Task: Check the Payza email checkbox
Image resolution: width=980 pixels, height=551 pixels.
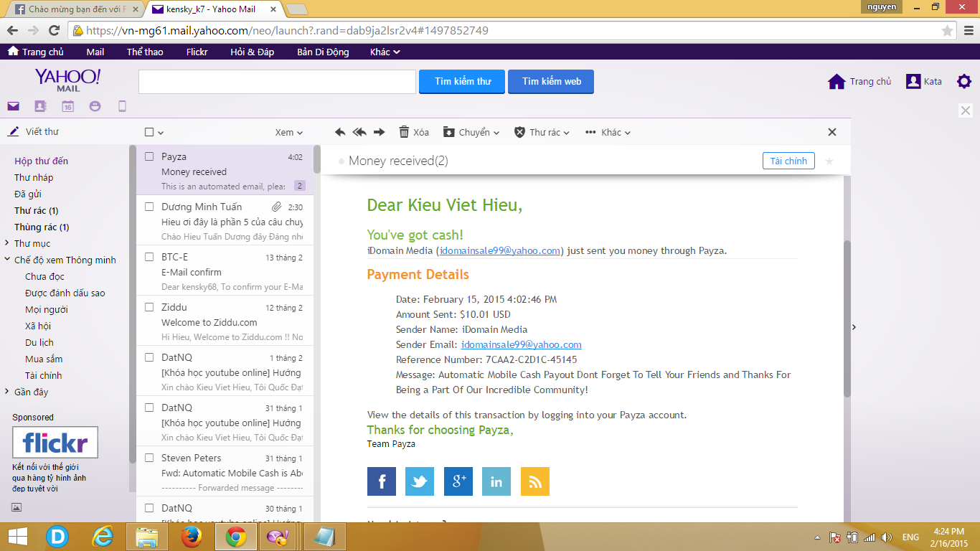Action: coord(149,156)
